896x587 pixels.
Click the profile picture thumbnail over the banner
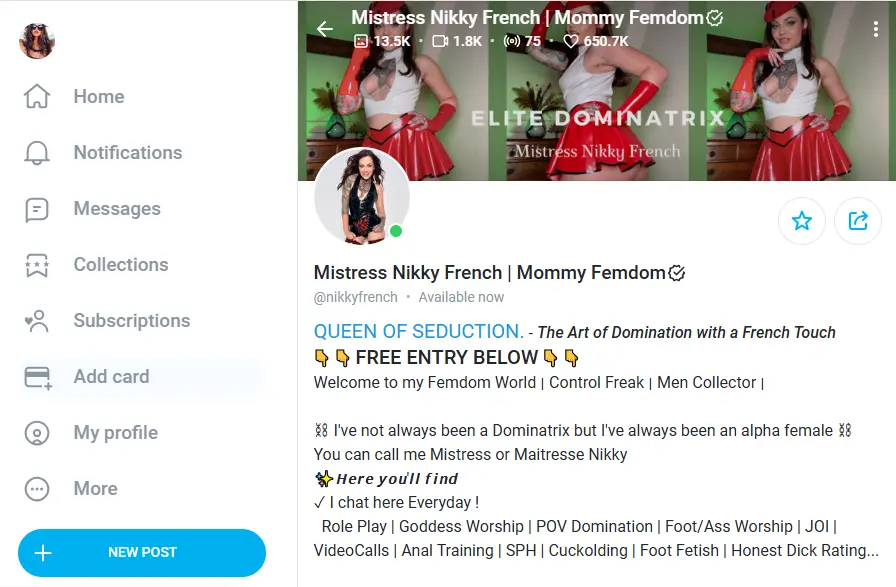pos(362,196)
